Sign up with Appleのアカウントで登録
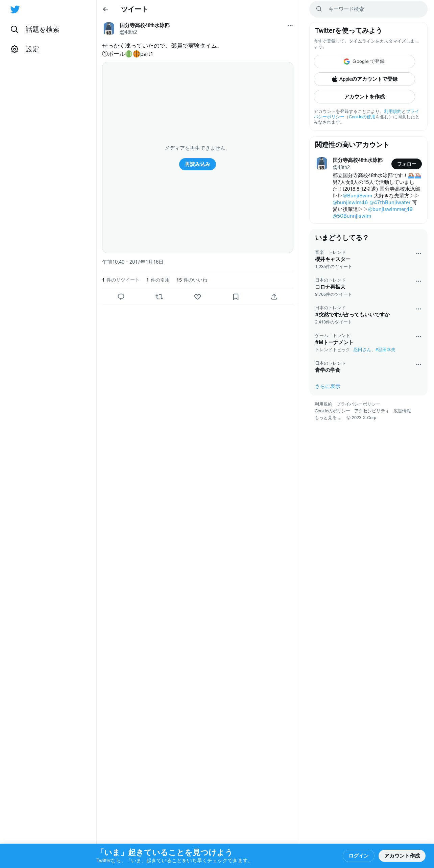434x868 pixels. [x=364, y=79]
